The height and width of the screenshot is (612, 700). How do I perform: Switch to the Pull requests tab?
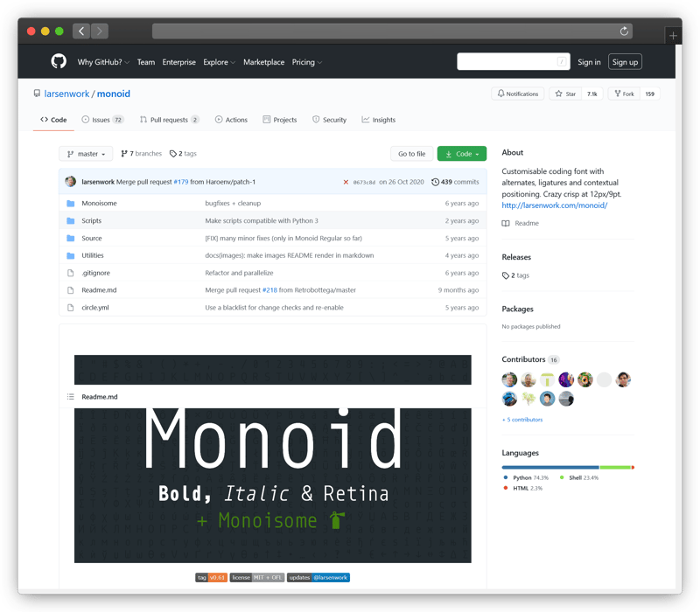point(169,120)
